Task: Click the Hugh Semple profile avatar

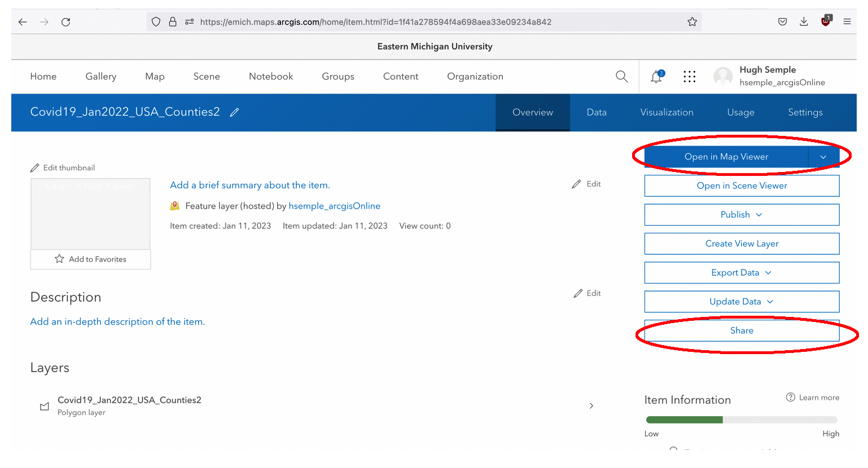Action: pyautogui.click(x=723, y=77)
